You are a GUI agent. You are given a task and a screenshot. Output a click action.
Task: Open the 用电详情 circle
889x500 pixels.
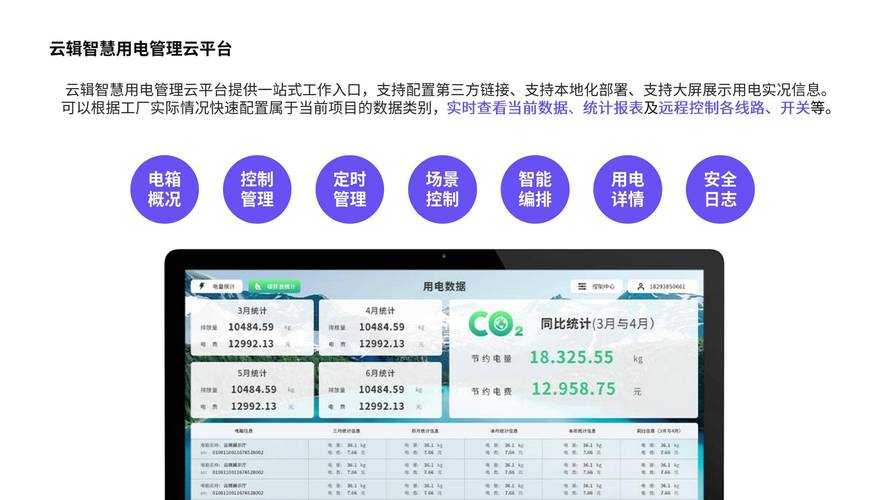click(x=628, y=189)
